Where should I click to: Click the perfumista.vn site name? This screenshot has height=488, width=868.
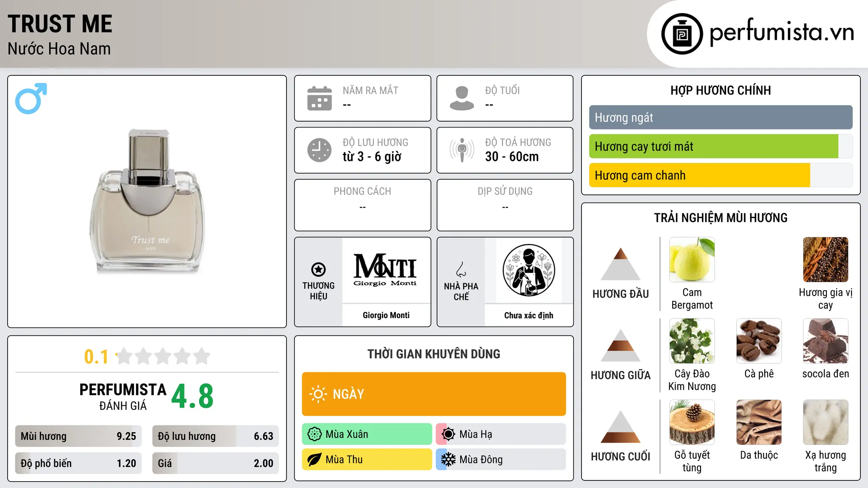click(782, 32)
